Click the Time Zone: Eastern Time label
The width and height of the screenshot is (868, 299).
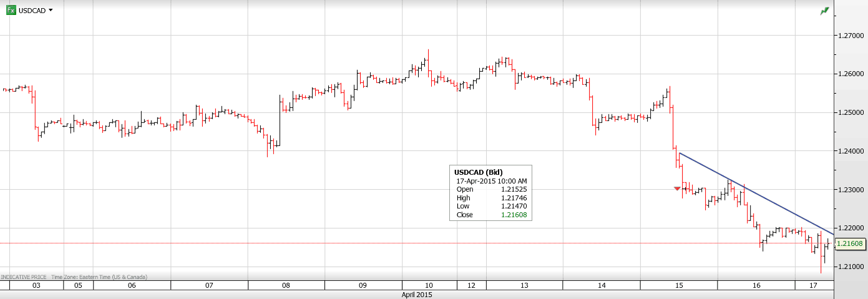(x=99, y=277)
